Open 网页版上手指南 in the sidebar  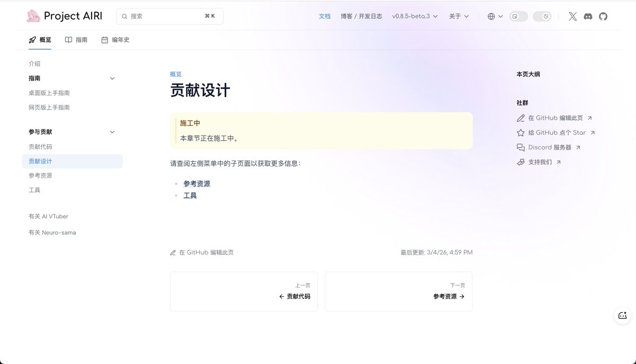coord(49,108)
